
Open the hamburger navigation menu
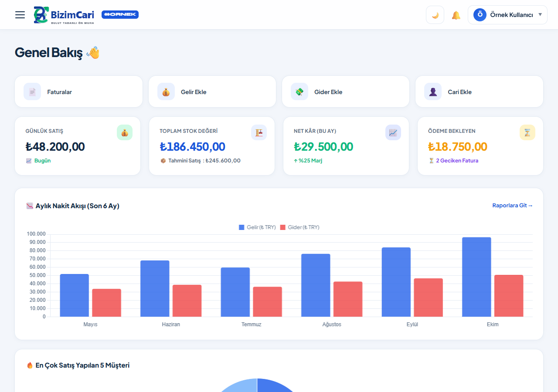[x=20, y=15]
